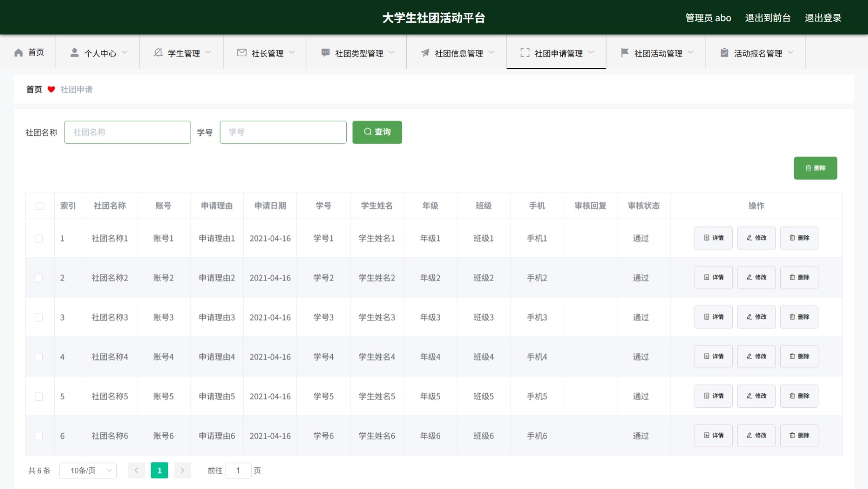Open the 社团活动管理 menu
Viewport: 868px width, 489px height.
[656, 52]
